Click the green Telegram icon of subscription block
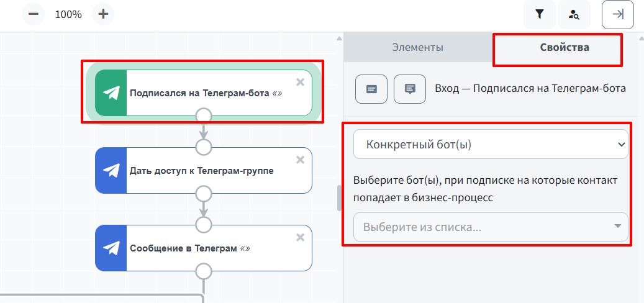This screenshot has height=303, width=644. pos(111,93)
